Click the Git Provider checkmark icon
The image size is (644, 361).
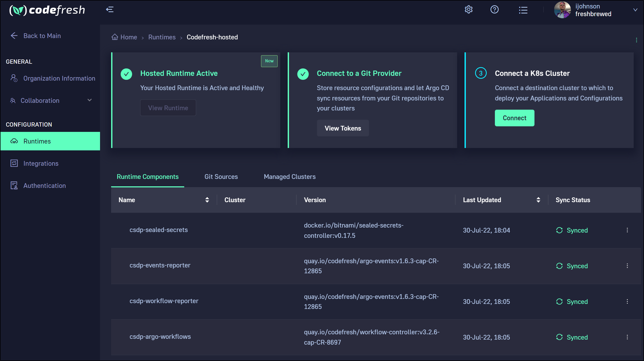pos(303,74)
